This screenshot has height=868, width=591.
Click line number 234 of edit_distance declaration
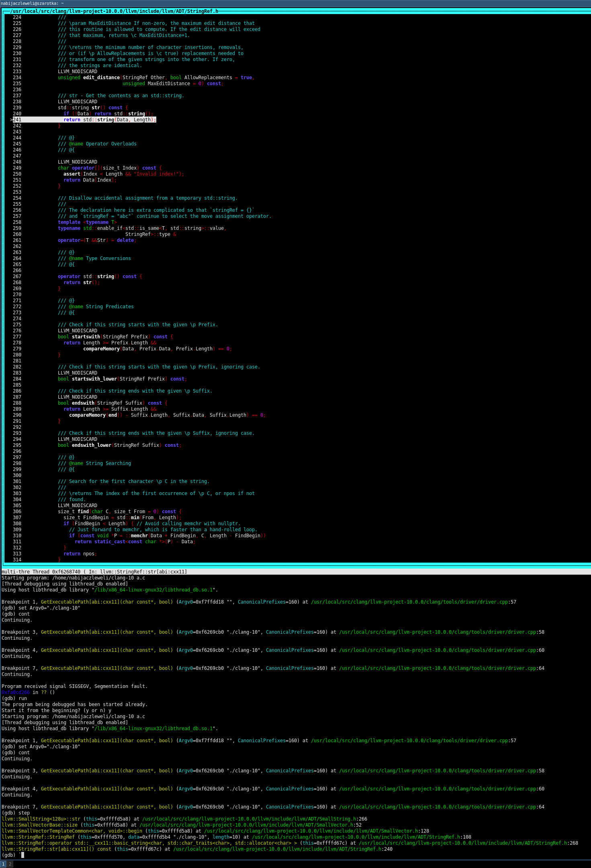[17, 78]
